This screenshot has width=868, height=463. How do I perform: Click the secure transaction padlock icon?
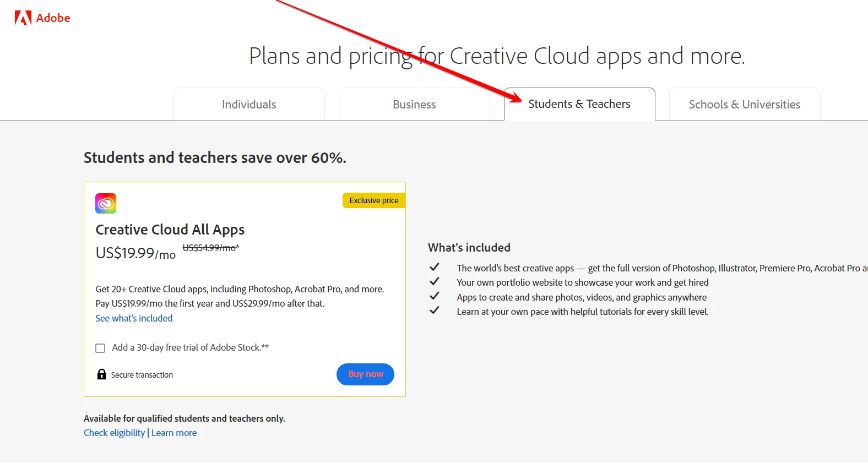(101, 374)
